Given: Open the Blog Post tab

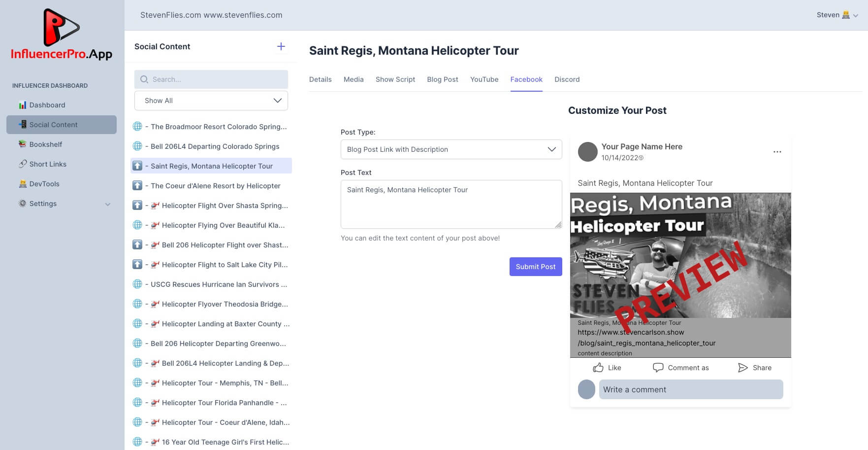Looking at the screenshot, I should [x=443, y=79].
